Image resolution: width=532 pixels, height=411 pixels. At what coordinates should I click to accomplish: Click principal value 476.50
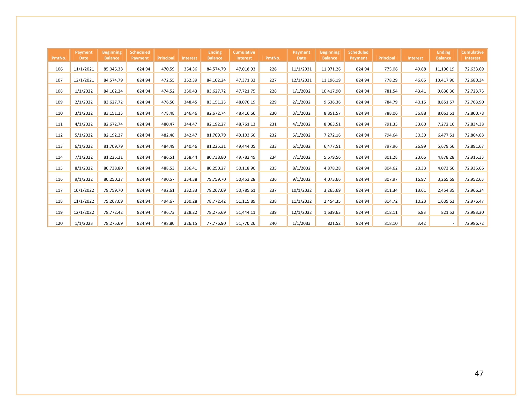[x=168, y=102]
